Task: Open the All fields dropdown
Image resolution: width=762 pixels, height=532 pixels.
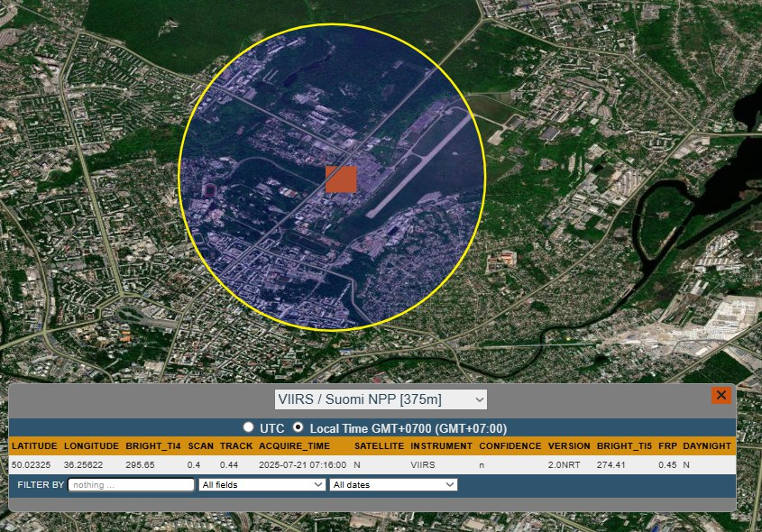Action: coord(262,485)
